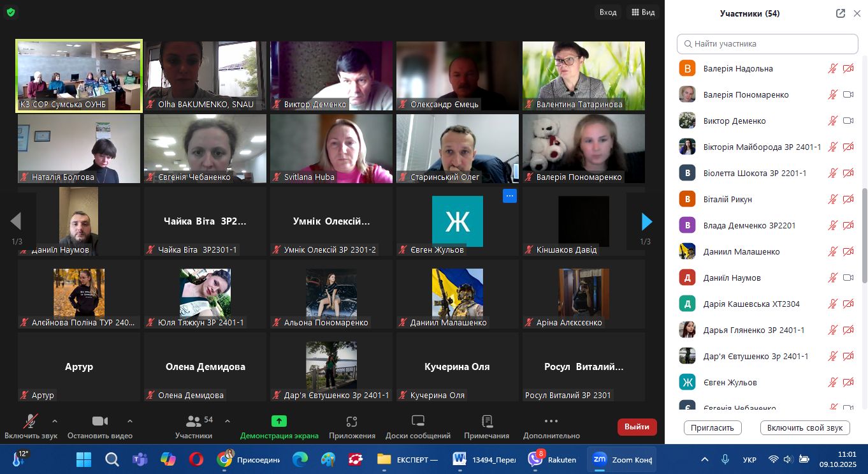The height and width of the screenshot is (474, 868).
Task: Pop out the participants panel
Action: click(x=841, y=13)
